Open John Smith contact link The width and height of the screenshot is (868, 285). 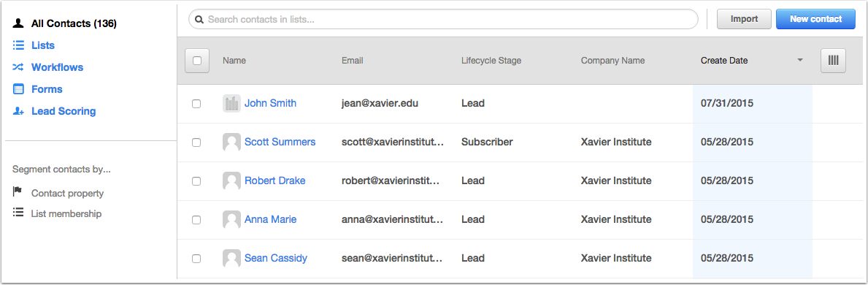(271, 103)
